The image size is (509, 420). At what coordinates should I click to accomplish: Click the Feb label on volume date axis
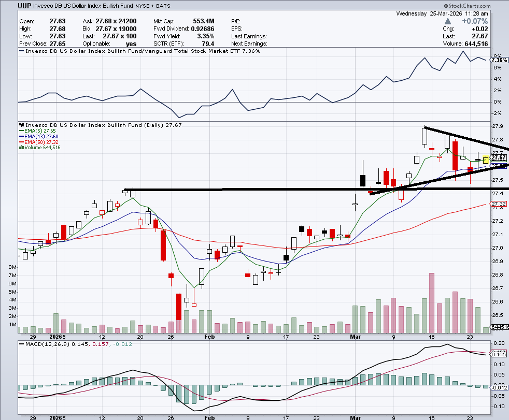coord(209,337)
